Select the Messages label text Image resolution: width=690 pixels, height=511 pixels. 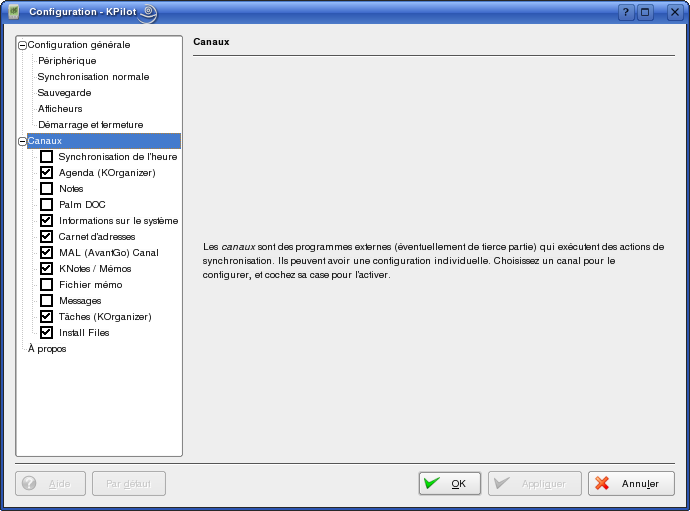point(80,301)
